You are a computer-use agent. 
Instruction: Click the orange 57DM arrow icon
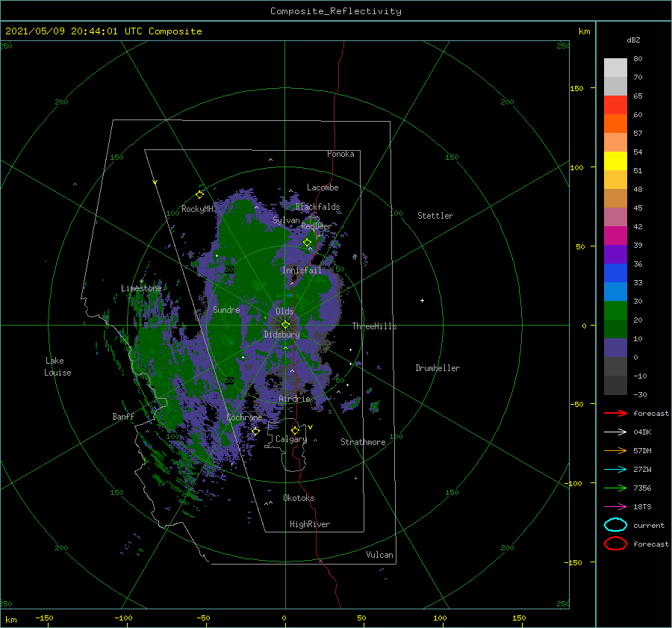[x=615, y=450]
